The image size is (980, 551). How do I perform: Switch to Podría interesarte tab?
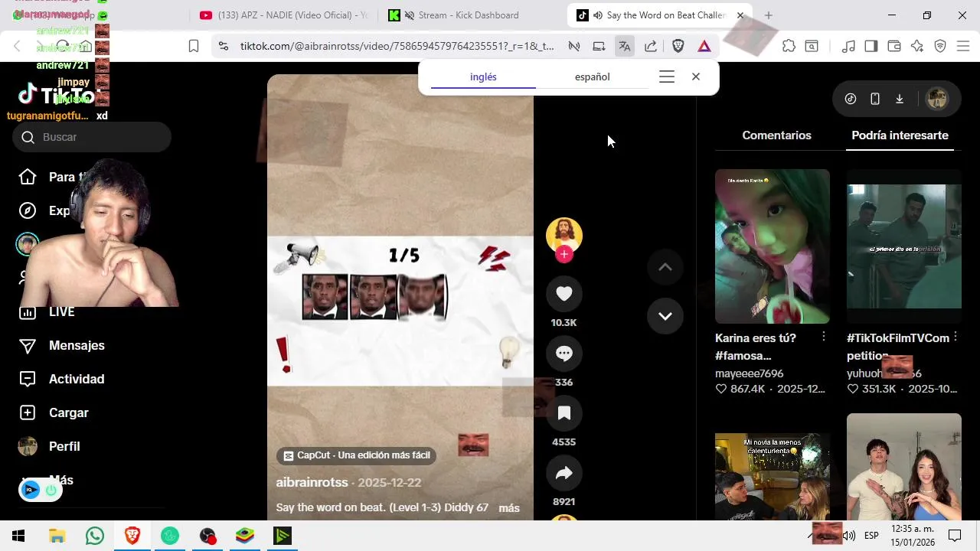click(900, 135)
